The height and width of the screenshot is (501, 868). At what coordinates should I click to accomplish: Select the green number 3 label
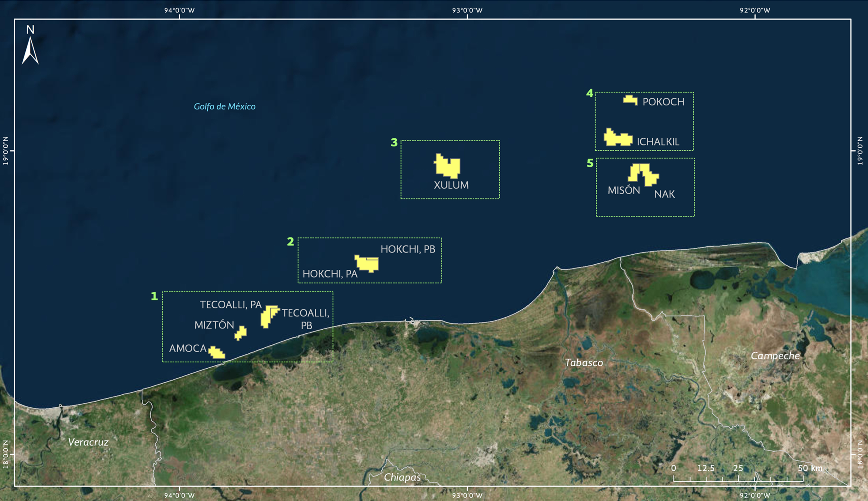[x=394, y=143]
